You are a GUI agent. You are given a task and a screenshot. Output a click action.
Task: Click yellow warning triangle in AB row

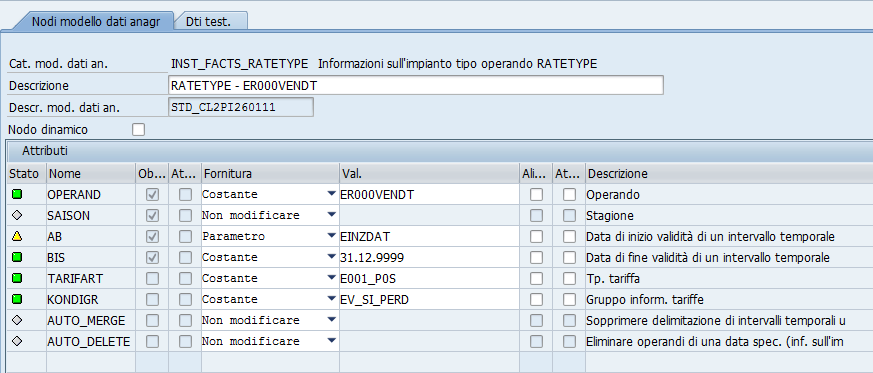(17, 237)
